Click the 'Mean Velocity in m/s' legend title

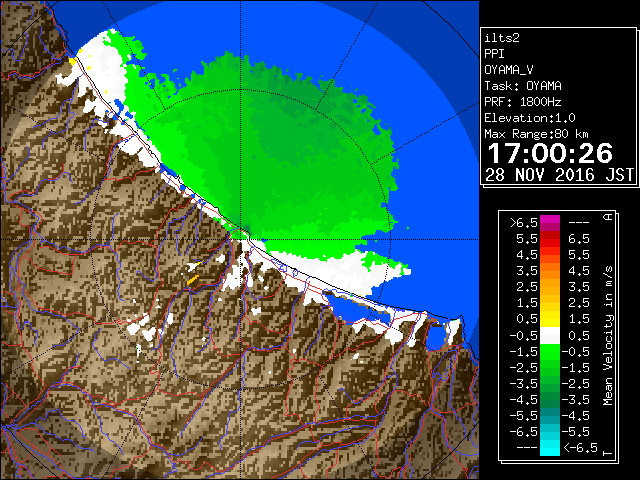click(x=608, y=336)
